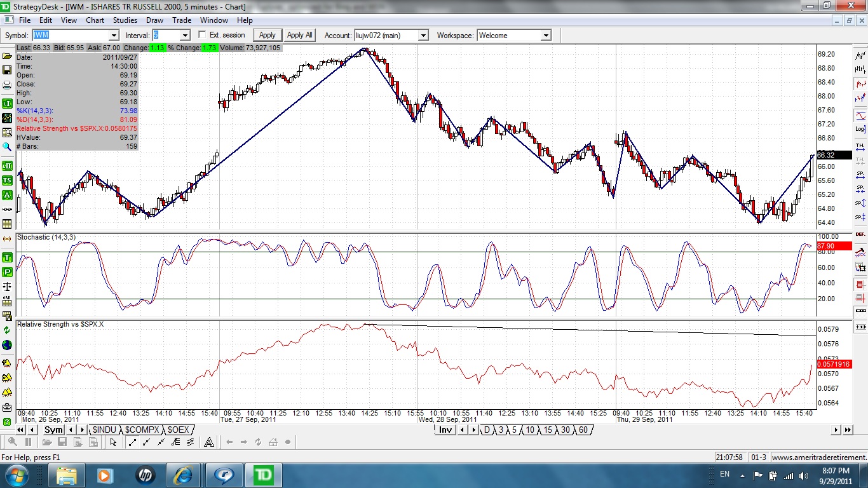Select the D interval tab
Image resolution: width=868 pixels, height=488 pixels.
pos(487,430)
